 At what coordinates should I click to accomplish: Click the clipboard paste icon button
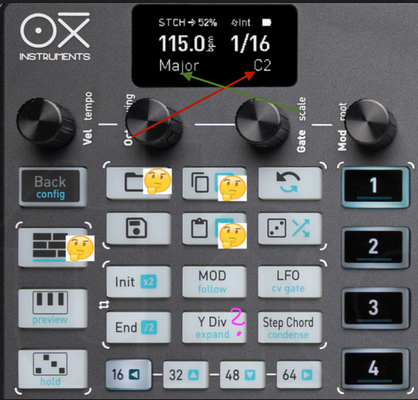tap(214, 229)
